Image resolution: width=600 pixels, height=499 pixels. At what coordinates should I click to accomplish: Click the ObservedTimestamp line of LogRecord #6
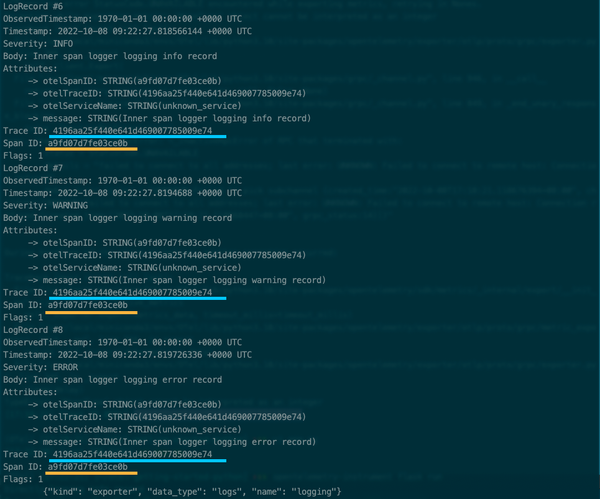point(122,19)
